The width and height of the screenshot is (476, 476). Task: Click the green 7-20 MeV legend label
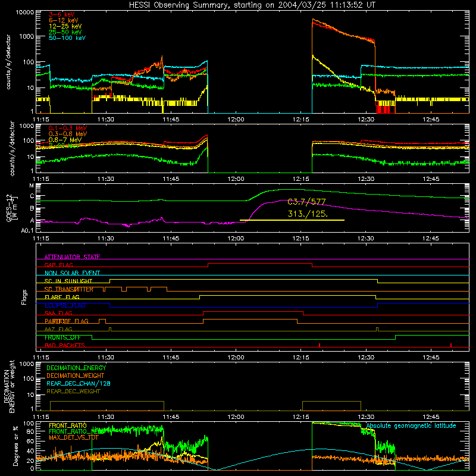(64, 146)
